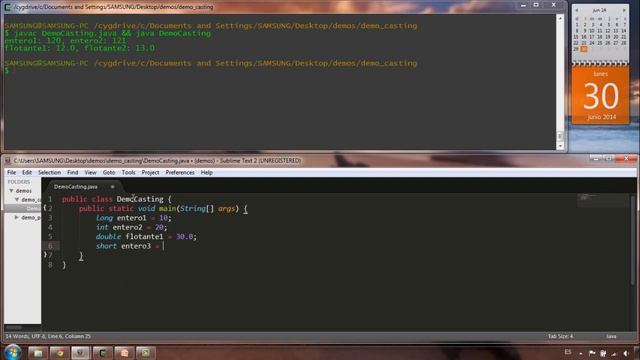Click the sidebar horizontal scrollbar
This screenshot has width=640, height=360.
(x=14, y=327)
